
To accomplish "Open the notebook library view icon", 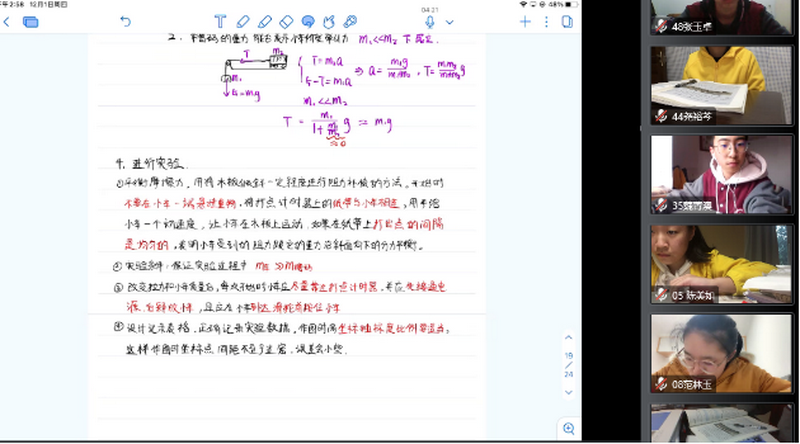I will [30, 21].
